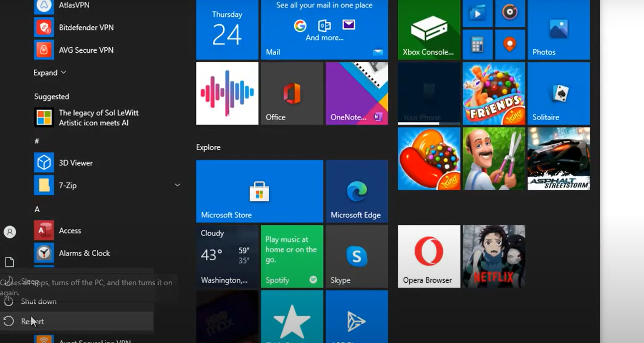This screenshot has width=644, height=343.
Task: Open the Microsoft Store tile
Action: tap(259, 191)
